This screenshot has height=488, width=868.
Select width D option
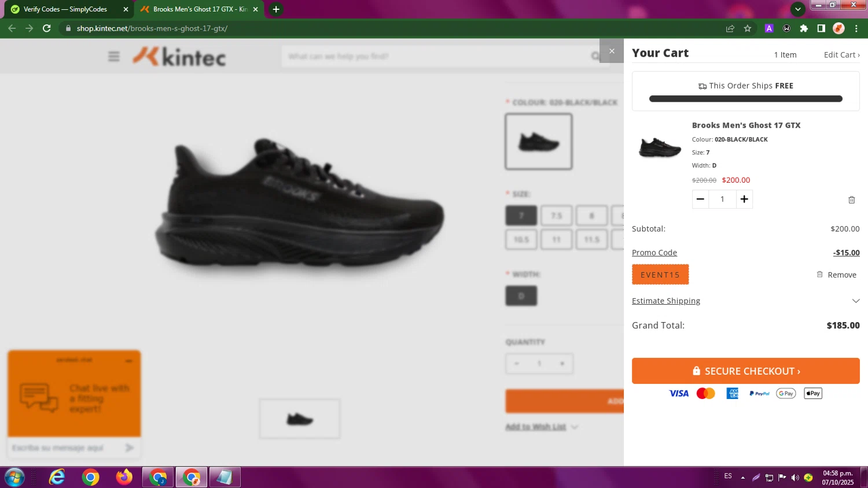click(x=521, y=296)
